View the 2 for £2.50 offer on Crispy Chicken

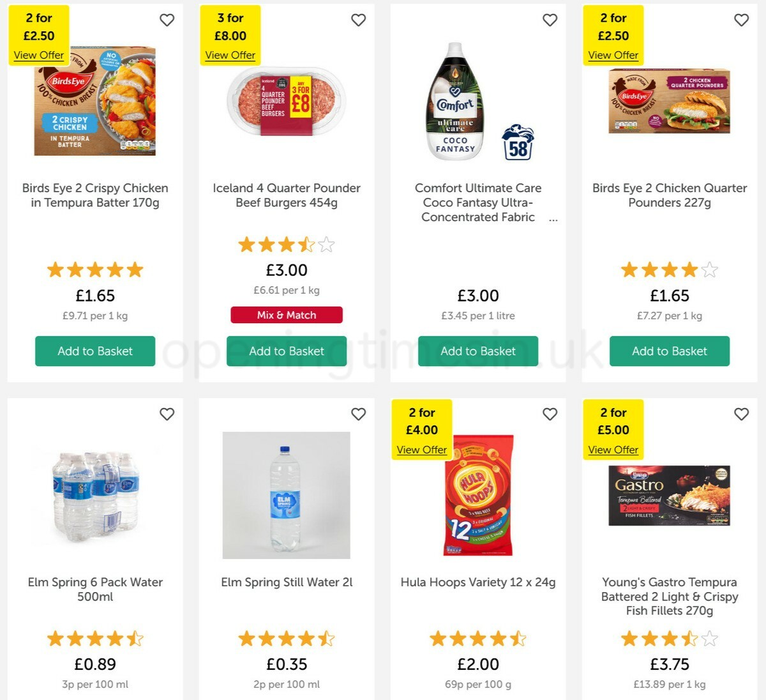coord(38,55)
